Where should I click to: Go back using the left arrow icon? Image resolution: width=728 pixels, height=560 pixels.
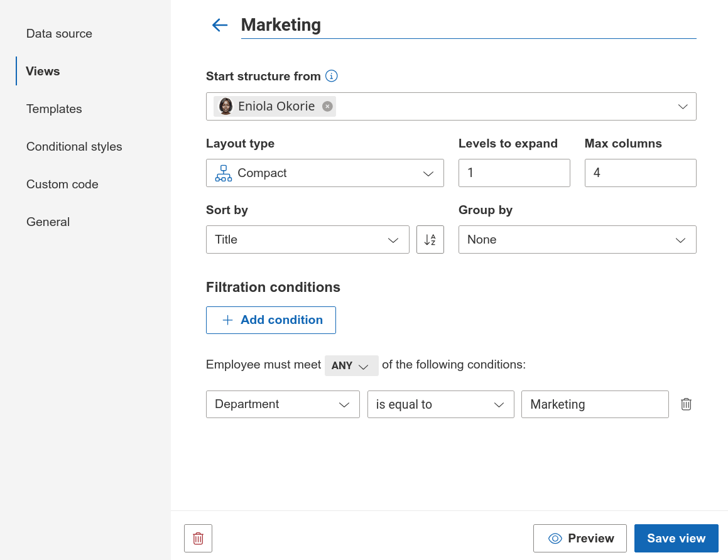click(x=220, y=25)
